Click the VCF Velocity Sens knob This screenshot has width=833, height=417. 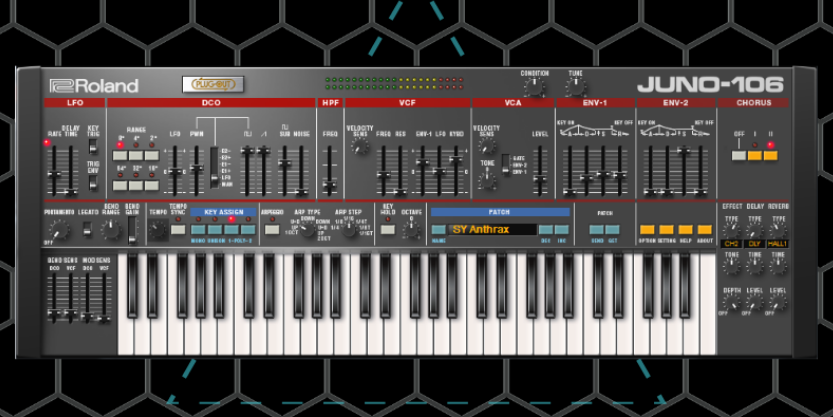pos(360,146)
